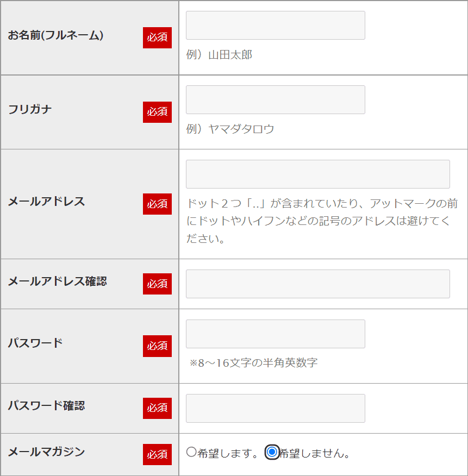Select the 希望します radio button
Image resolution: width=468 pixels, height=476 pixels.
191,452
